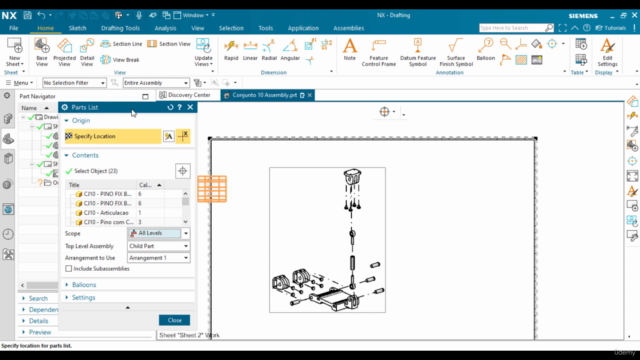Image resolution: width=640 pixels, height=360 pixels.
Task: Close the Conjunto 10 Assembly.prt tab
Action: (x=310, y=95)
